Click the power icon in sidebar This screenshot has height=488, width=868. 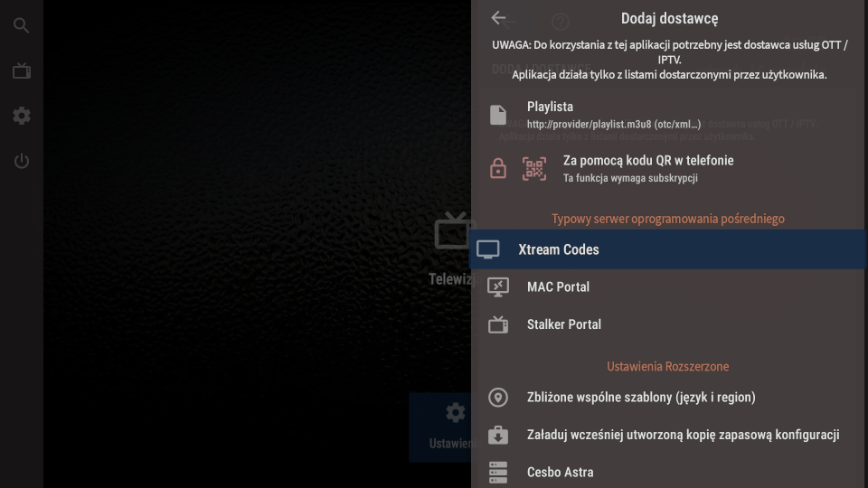(x=22, y=161)
